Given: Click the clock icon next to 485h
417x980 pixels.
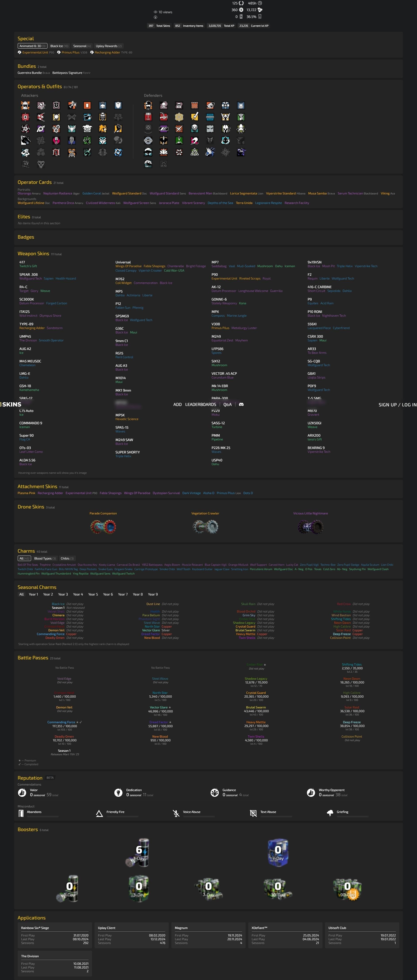Looking at the screenshot, I should pos(260,3).
